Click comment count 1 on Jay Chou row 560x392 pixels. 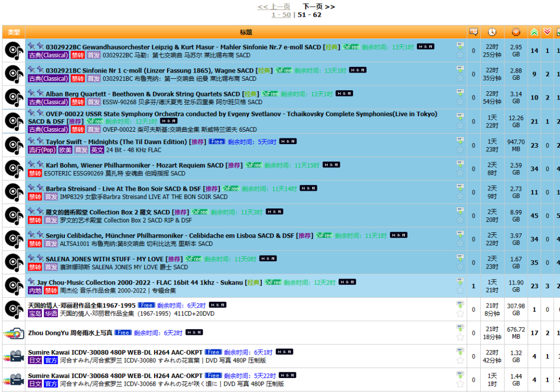[x=473, y=286]
